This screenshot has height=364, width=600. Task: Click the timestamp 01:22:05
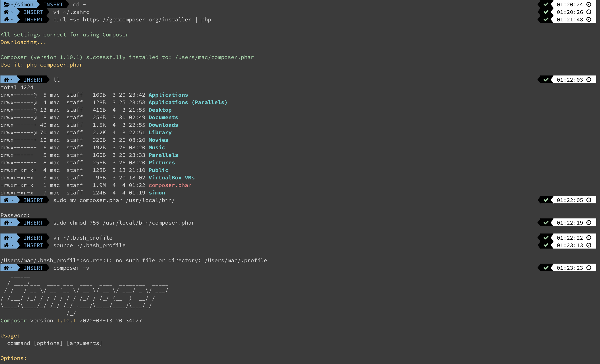point(570,200)
